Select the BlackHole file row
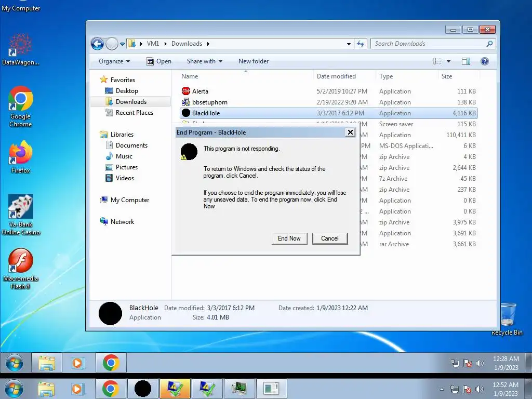 pos(328,113)
